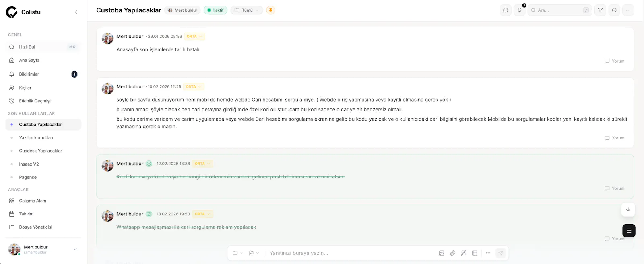Open the composer flag priority dropdown
Image resolution: width=644 pixels, height=264 pixels.
(254, 253)
